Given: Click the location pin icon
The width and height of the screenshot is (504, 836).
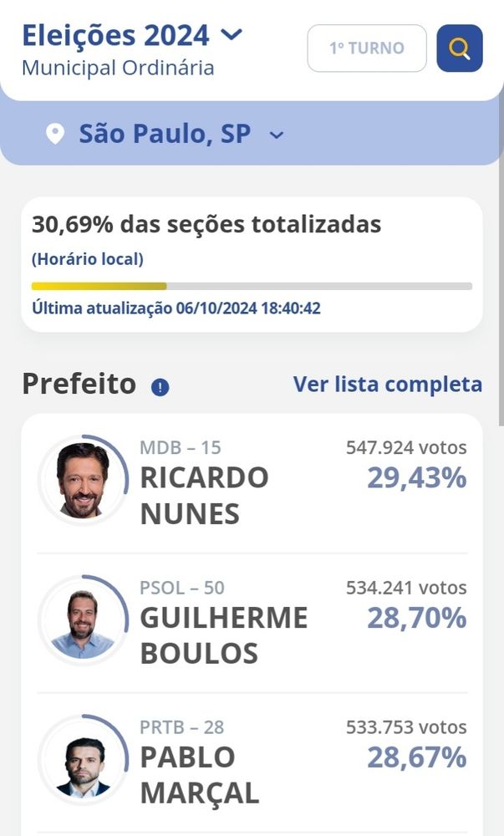Looking at the screenshot, I should [55, 134].
